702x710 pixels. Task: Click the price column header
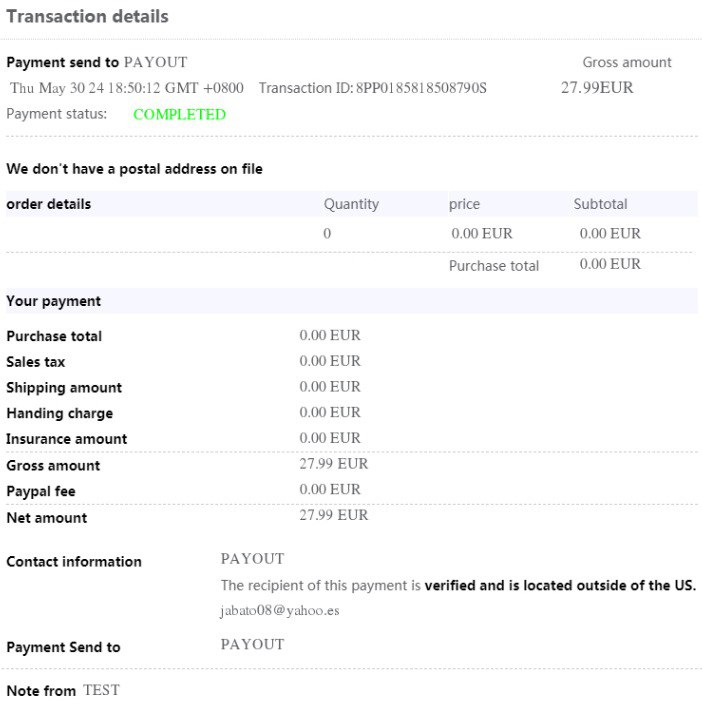pos(464,204)
